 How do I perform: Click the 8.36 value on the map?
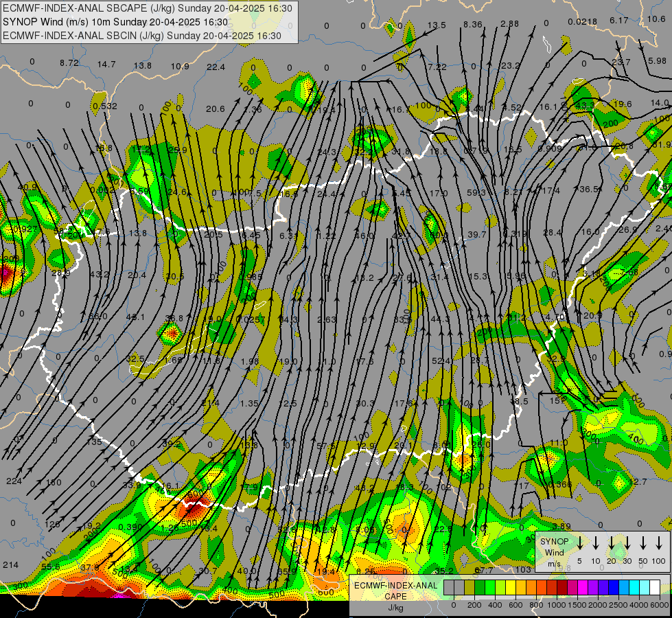point(473,25)
